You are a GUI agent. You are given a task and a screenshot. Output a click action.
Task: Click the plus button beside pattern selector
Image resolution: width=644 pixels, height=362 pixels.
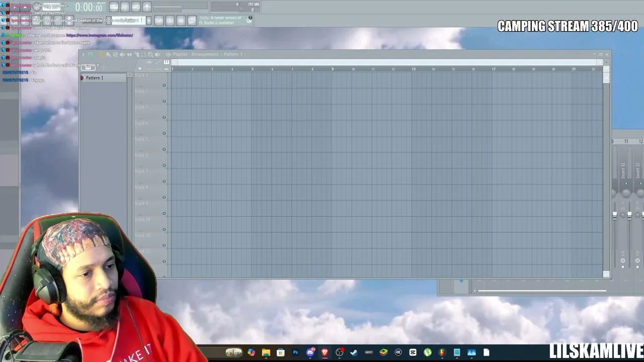pos(148,20)
